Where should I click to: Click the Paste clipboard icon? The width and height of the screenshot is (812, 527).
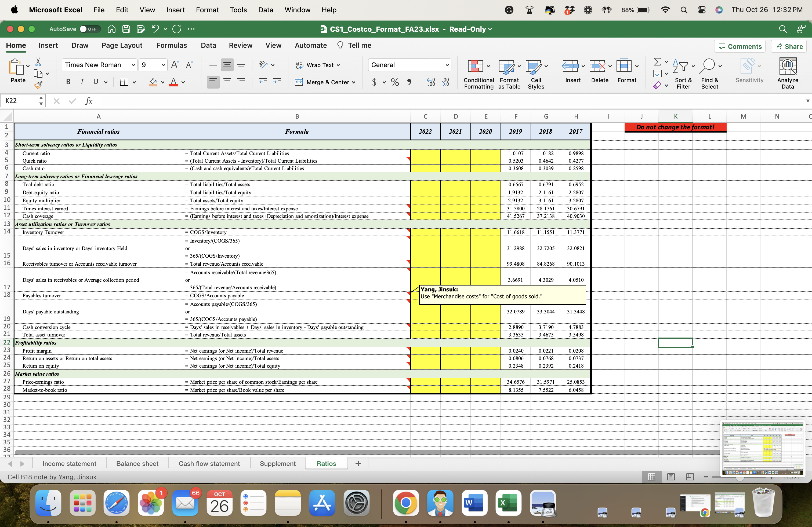coord(16,67)
